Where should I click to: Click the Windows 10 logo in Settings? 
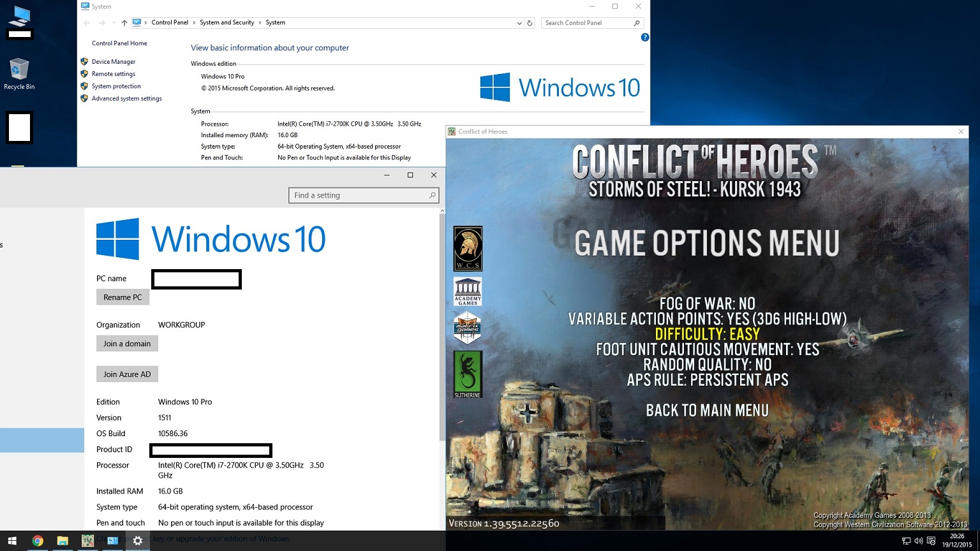click(211, 239)
